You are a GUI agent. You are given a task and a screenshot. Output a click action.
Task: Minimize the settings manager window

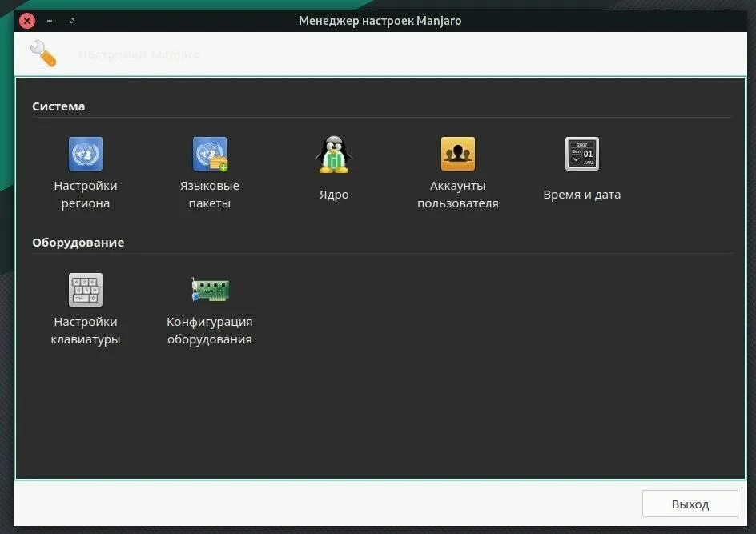tap(50, 21)
